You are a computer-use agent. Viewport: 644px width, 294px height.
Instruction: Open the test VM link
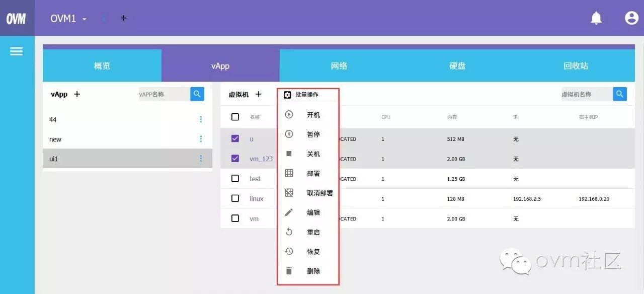(255, 179)
